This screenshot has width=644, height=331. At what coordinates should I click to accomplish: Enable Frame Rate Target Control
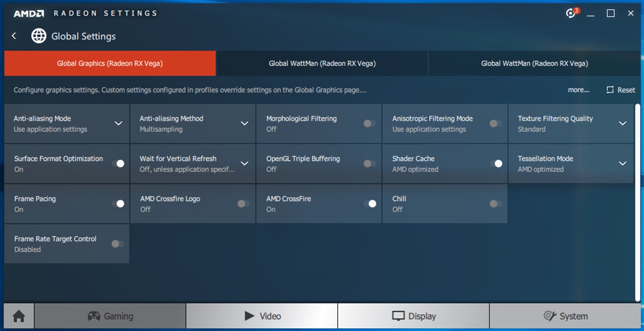117,244
